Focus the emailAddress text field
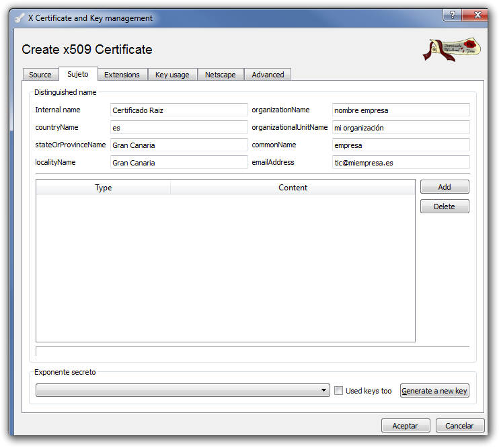The width and height of the screenshot is (499, 448). (401, 163)
